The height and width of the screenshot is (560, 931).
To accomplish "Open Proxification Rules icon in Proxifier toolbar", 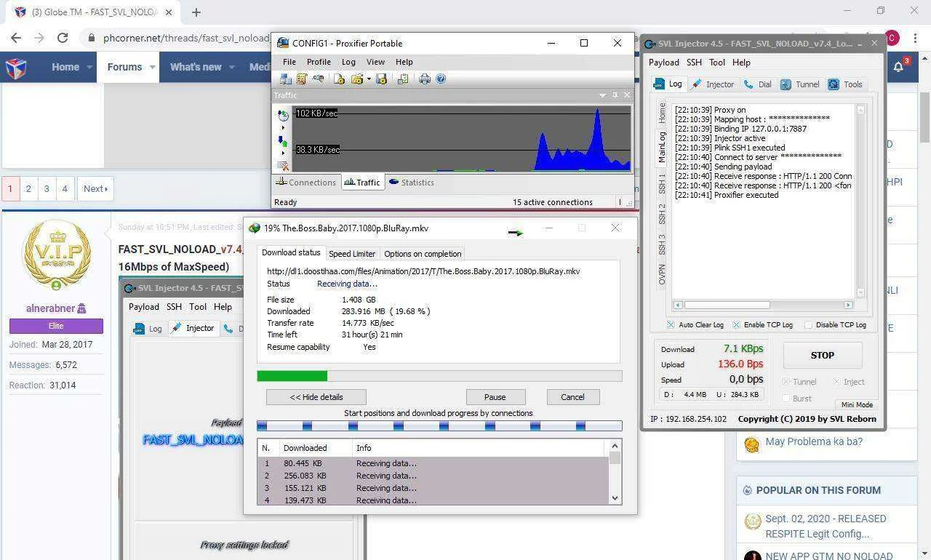I will 301,79.
